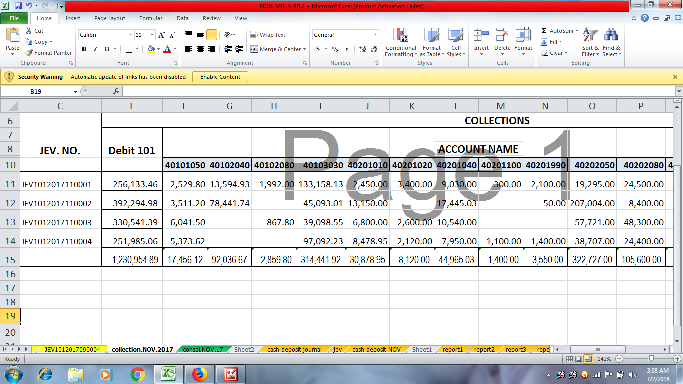
Task: Click the Insert Function fx icon
Action: [x=116, y=91]
